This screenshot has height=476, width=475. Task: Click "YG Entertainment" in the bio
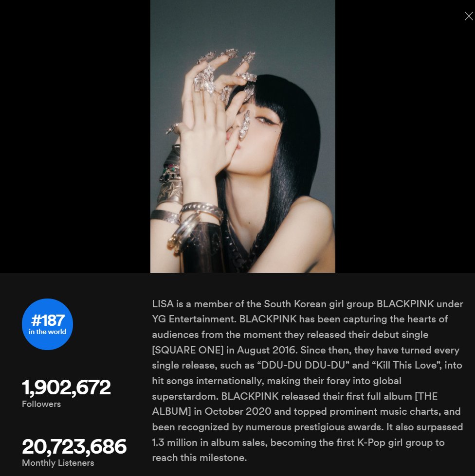(194, 319)
